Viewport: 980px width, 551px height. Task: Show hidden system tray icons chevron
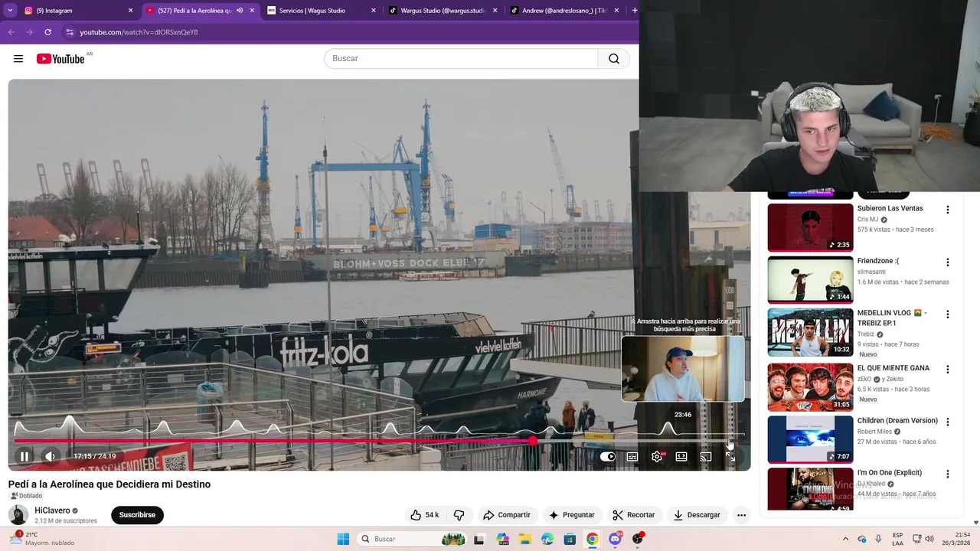(845, 539)
